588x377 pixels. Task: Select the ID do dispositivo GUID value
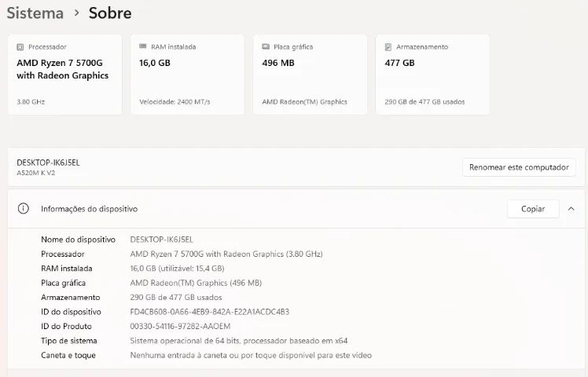click(210, 312)
